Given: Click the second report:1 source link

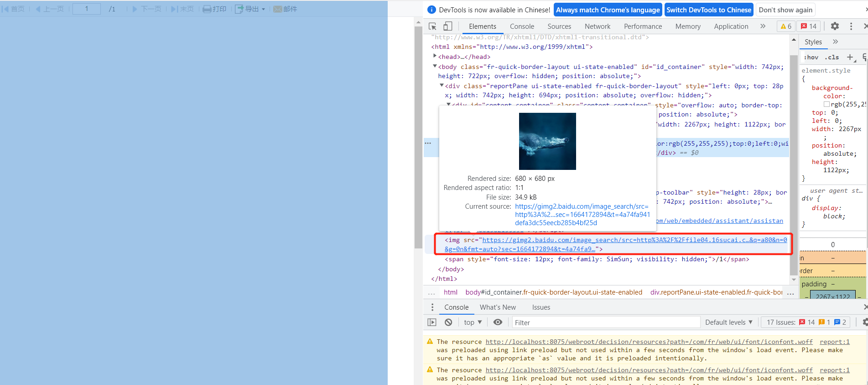Looking at the screenshot, I should pyautogui.click(x=834, y=370).
